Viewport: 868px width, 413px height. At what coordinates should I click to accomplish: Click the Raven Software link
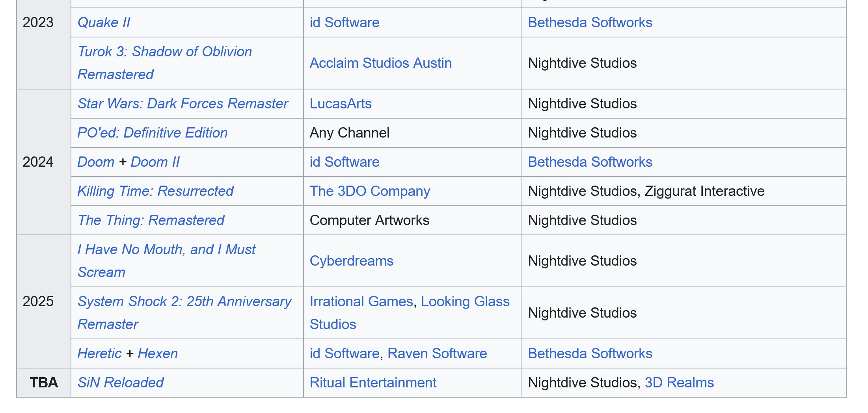click(437, 353)
